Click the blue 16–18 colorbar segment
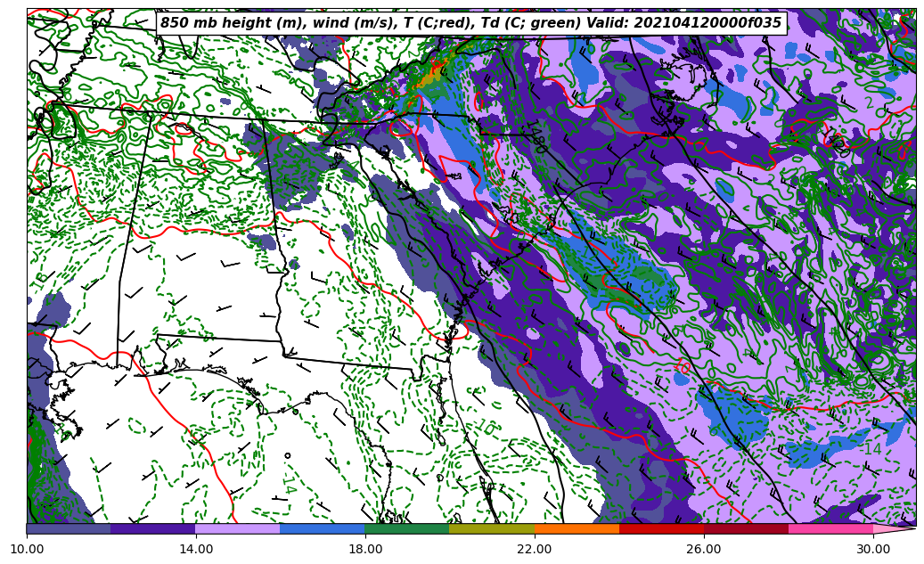This screenshot has height=564, width=924. point(323,528)
